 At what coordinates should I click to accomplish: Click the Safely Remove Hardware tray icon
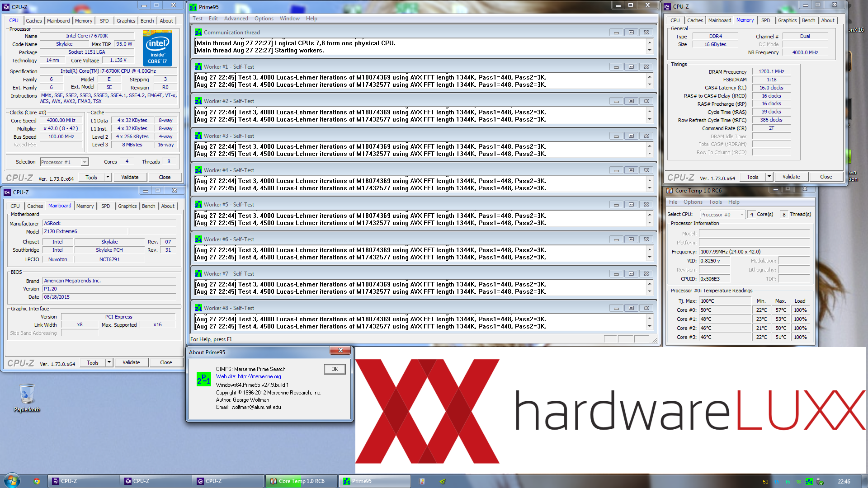click(x=820, y=482)
